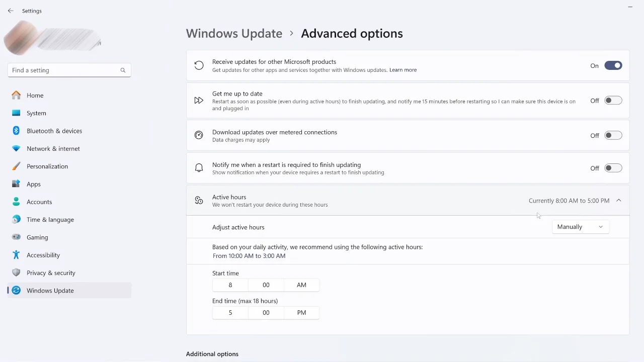Click the start time hour field showing 8
The image size is (644, 362).
point(230,285)
